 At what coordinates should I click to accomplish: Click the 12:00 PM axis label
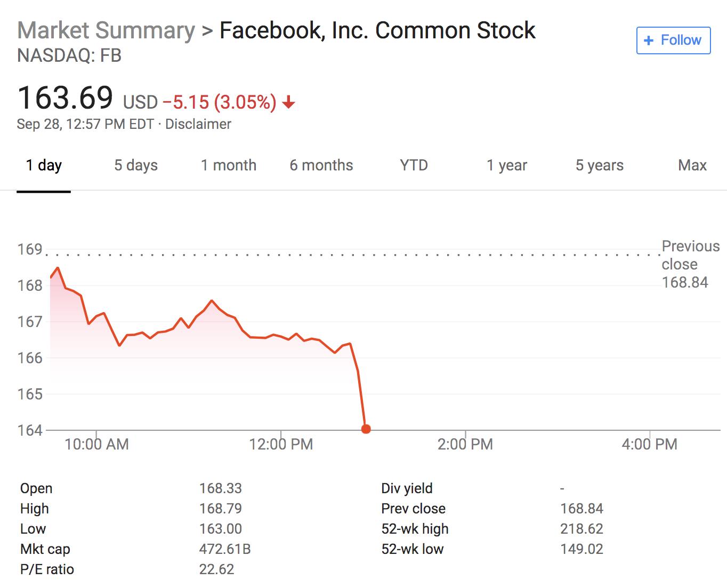point(281,444)
